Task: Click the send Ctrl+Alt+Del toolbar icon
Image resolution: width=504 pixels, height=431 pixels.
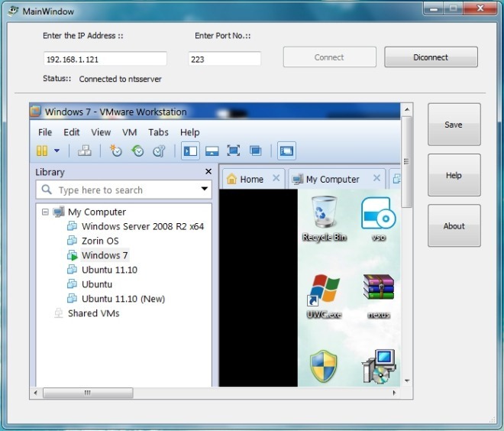Action: [x=85, y=151]
